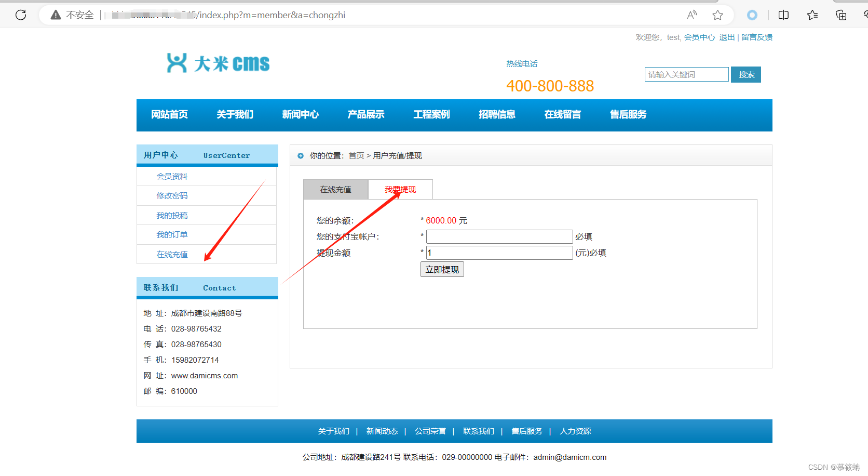Open 会员资料 in user center sidebar
This screenshot has width=868, height=476.
click(x=172, y=177)
